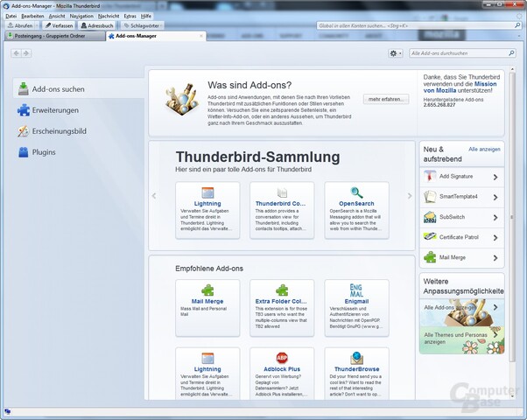Click the Verfassen toolbar button
The height and width of the screenshot is (420, 527).
pos(60,25)
